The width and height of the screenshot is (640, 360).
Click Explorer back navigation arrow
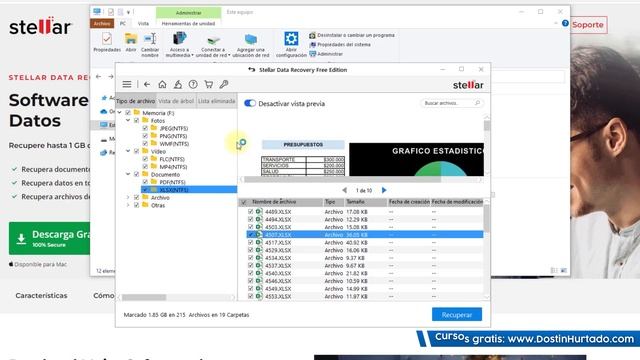point(98,76)
